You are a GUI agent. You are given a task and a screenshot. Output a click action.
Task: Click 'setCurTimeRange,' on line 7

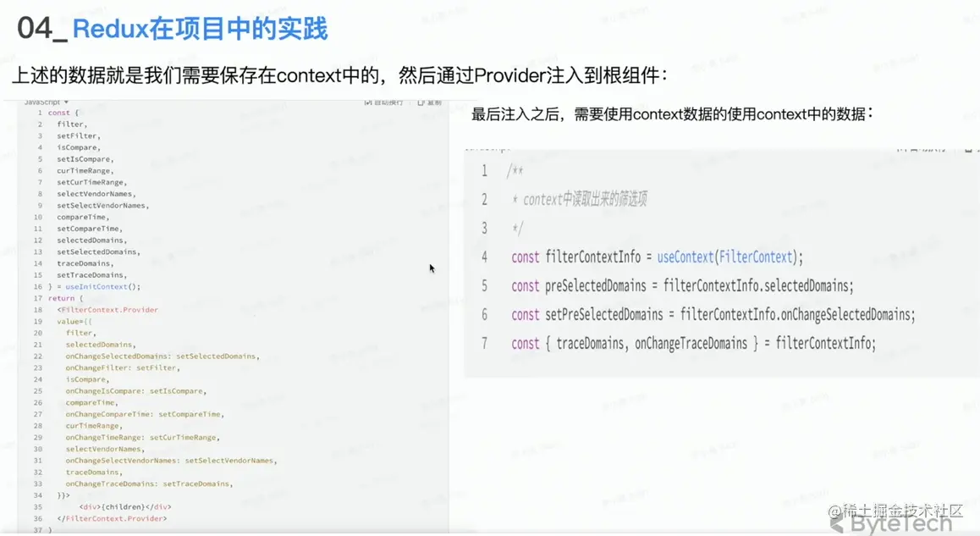click(92, 182)
